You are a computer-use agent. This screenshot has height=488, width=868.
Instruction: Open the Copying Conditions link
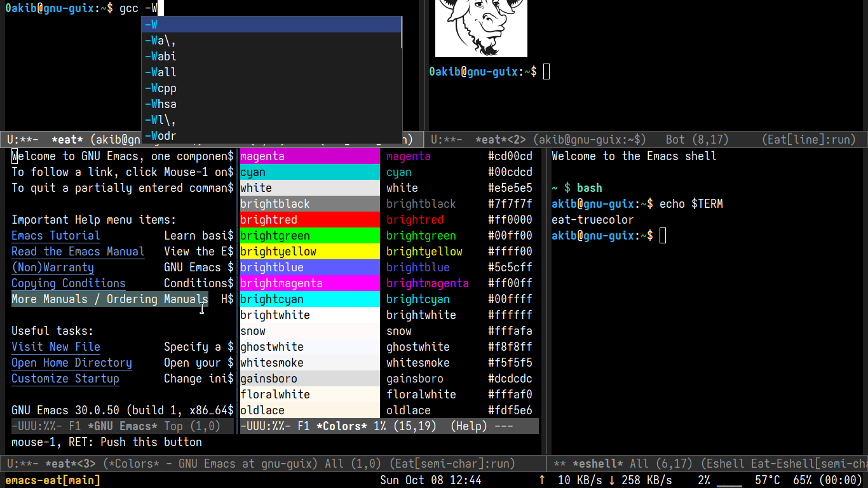coord(68,283)
